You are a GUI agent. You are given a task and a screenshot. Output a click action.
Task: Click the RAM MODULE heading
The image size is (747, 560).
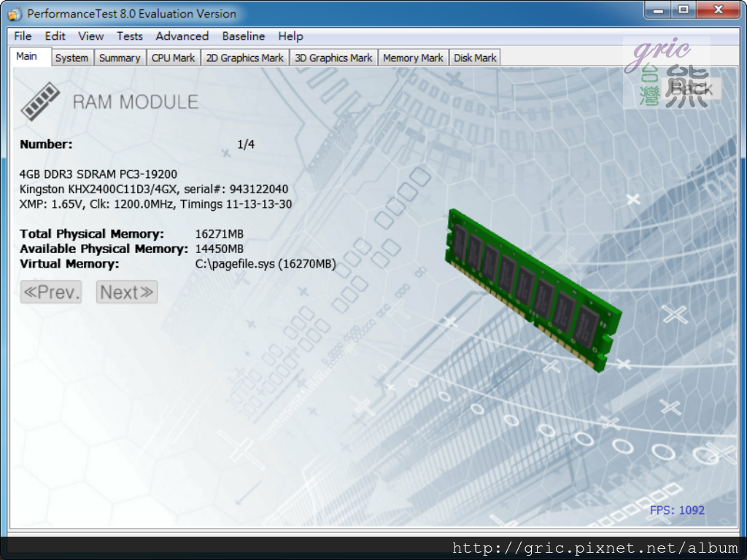(x=135, y=102)
